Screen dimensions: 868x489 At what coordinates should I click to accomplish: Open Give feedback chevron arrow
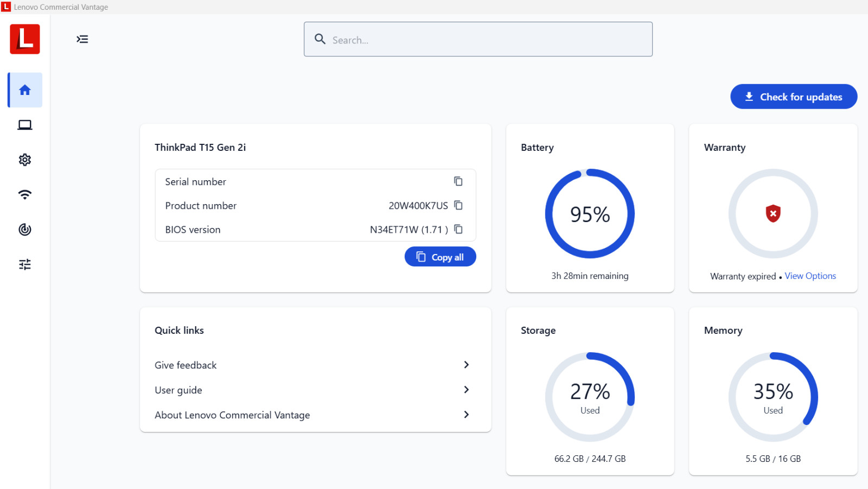[467, 365]
